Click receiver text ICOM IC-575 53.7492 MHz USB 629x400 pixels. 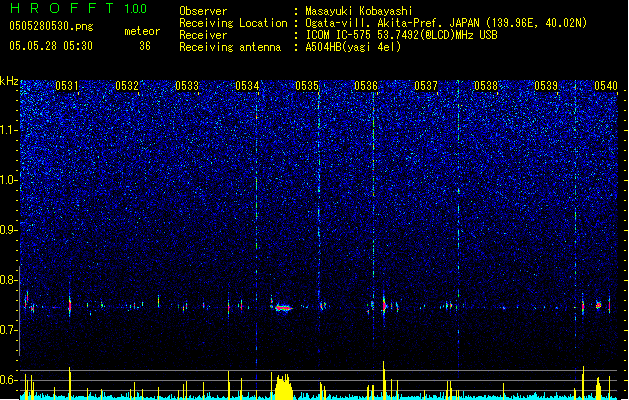401,35
